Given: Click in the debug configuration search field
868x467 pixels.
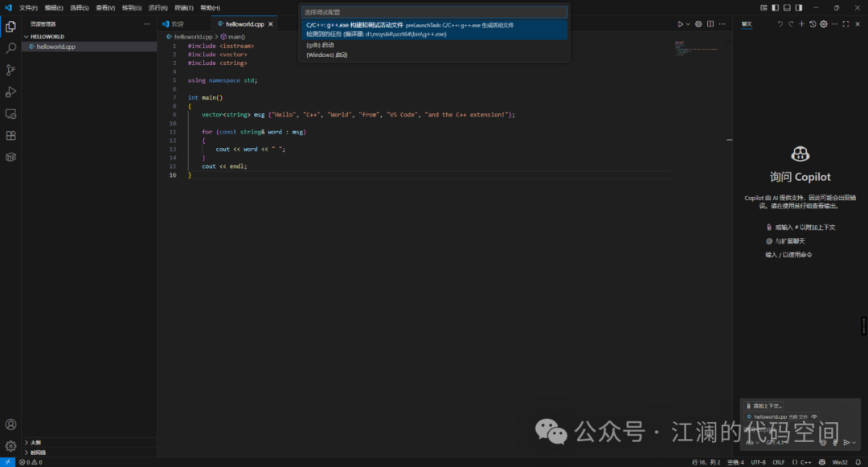Looking at the screenshot, I should coord(434,11).
